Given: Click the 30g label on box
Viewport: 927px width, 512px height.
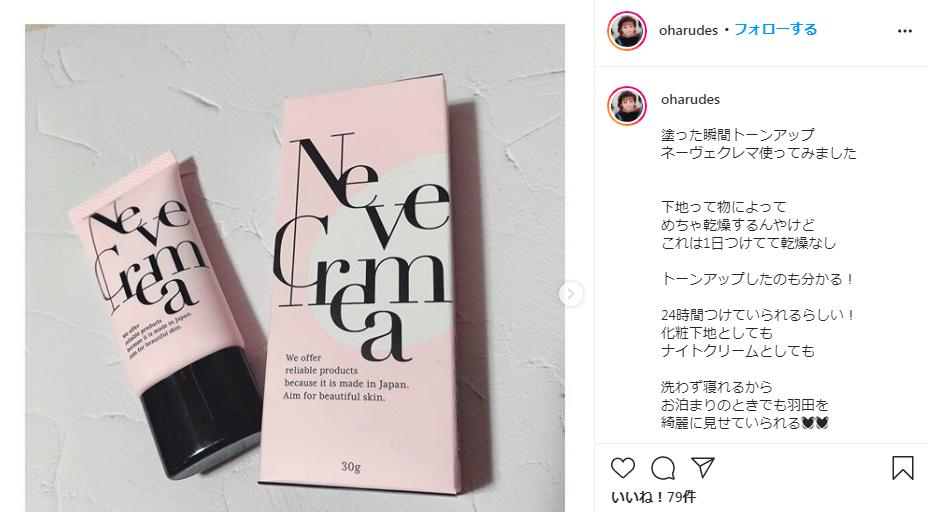Looking at the screenshot, I should 351,466.
